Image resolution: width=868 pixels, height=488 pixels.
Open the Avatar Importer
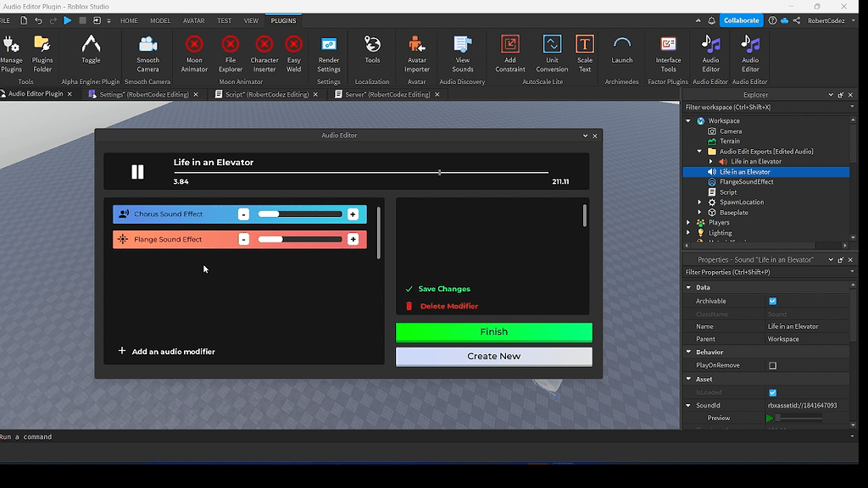[x=417, y=53]
